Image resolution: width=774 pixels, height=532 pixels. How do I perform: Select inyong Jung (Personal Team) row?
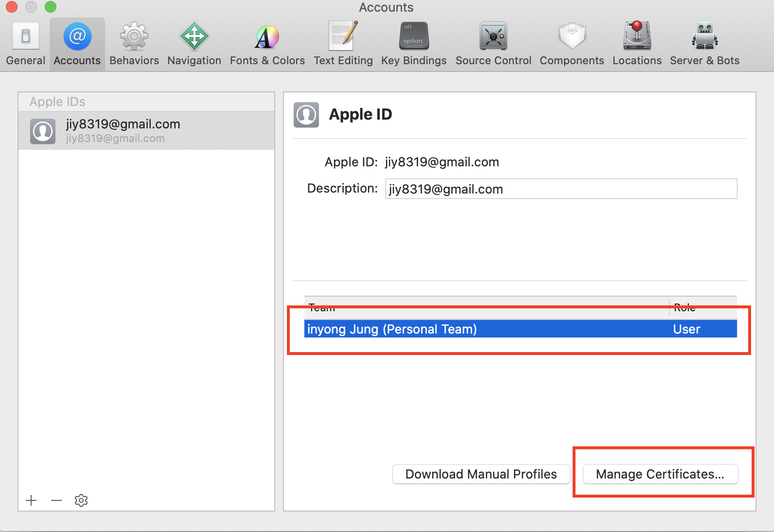(520, 329)
